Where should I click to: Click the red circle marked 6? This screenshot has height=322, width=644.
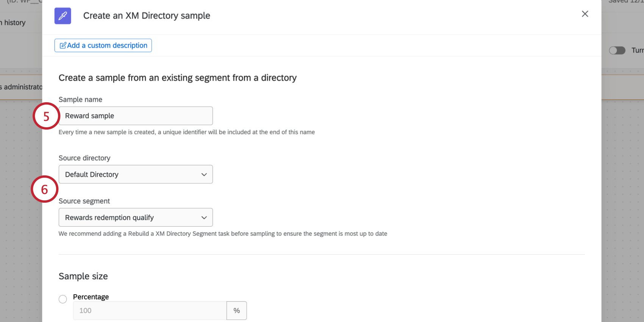[x=44, y=189]
